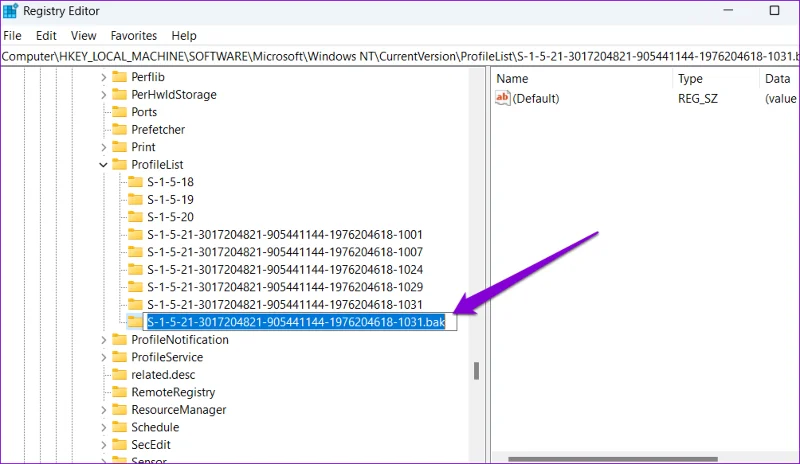Select the RemoteRegistry key name

click(173, 392)
